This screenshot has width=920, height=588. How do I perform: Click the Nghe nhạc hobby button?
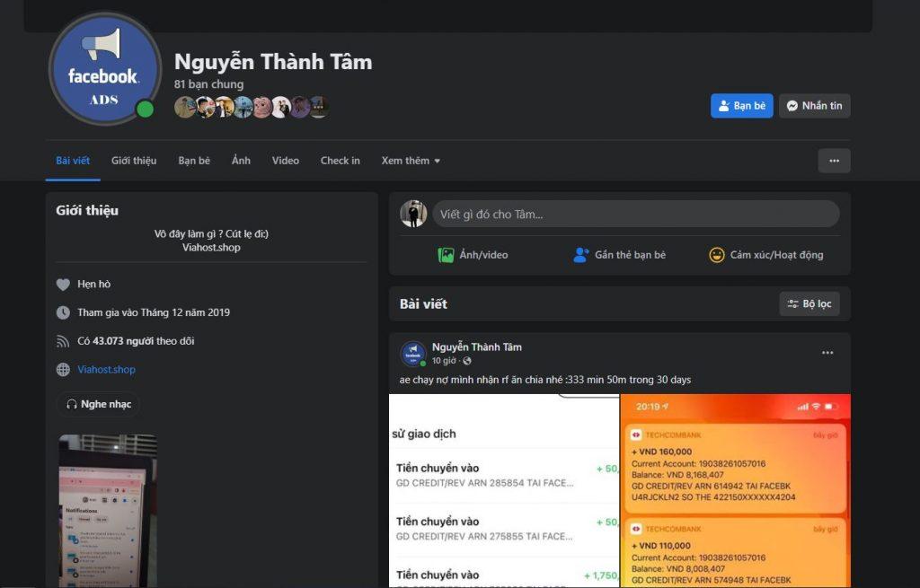(x=98, y=404)
